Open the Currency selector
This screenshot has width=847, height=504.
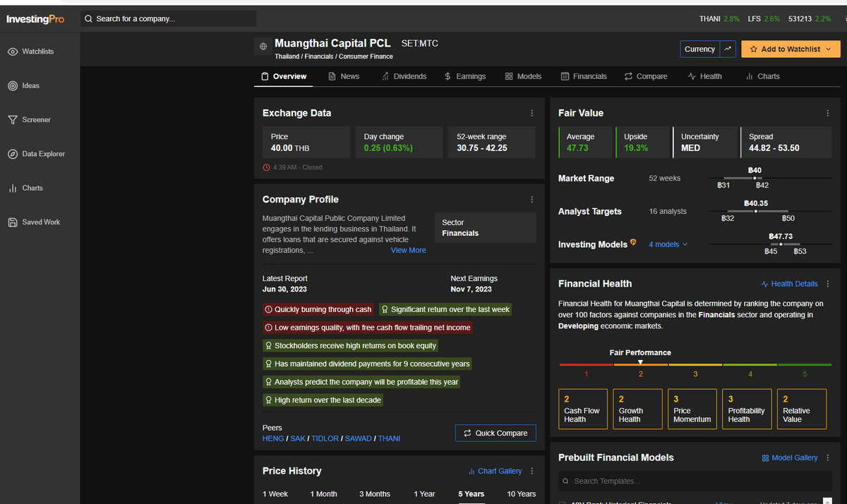[x=699, y=49]
